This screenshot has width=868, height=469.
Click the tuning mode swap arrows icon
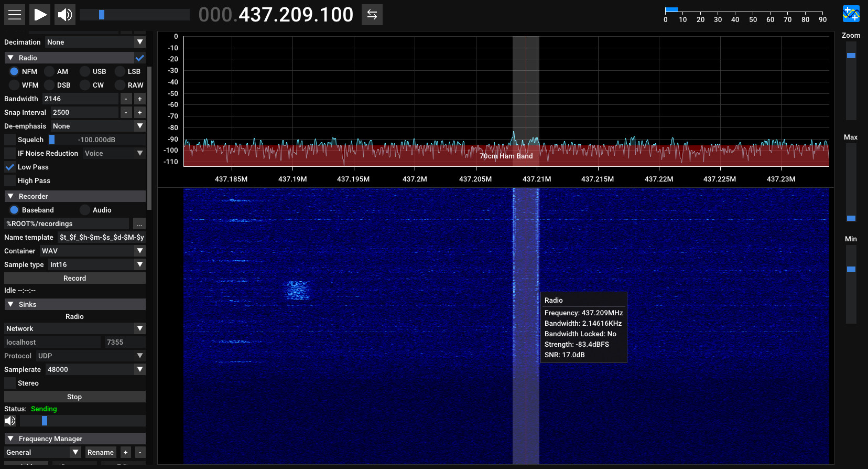[372, 15]
